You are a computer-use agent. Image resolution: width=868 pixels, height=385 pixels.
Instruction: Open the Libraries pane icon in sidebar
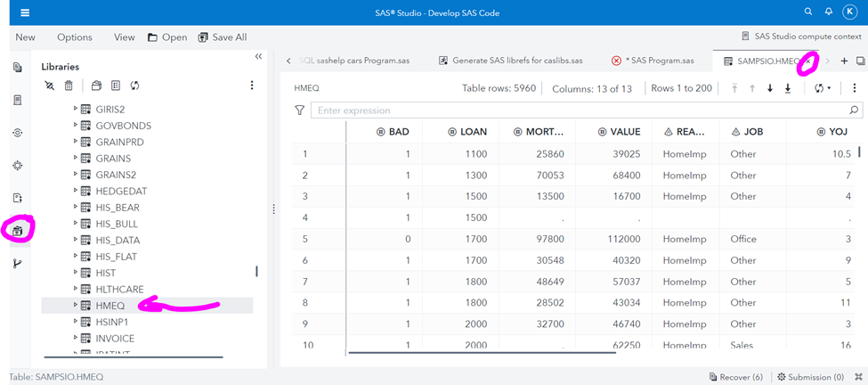[18, 231]
